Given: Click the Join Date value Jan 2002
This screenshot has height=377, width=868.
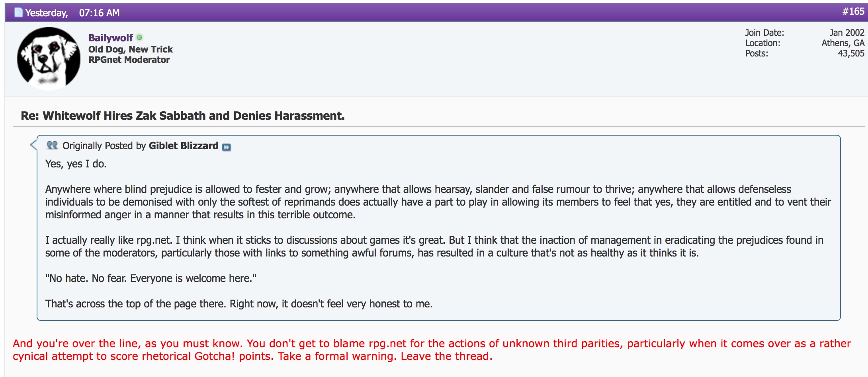Looking at the screenshot, I should (x=846, y=33).
